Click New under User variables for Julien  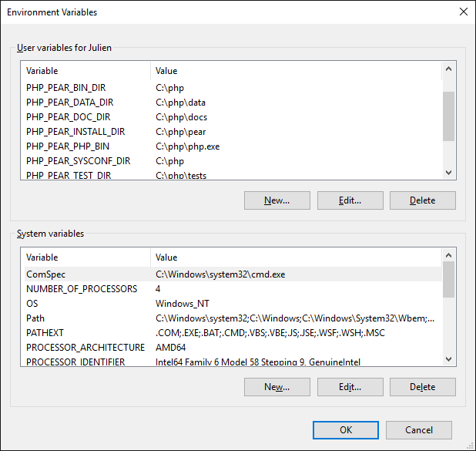coord(277,200)
